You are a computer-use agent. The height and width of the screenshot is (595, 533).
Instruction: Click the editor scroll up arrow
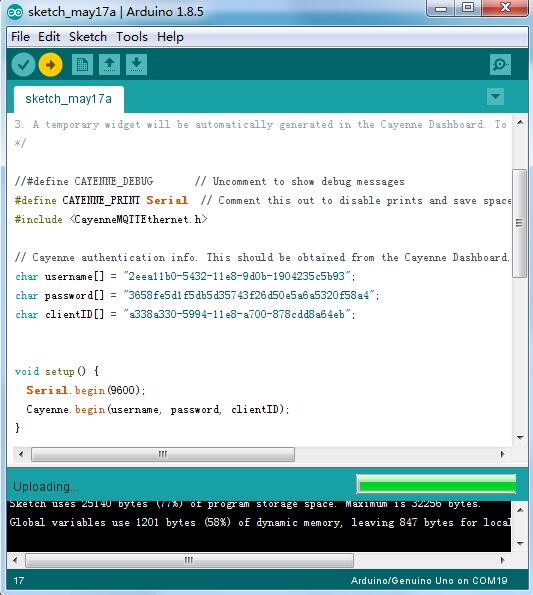(520, 123)
